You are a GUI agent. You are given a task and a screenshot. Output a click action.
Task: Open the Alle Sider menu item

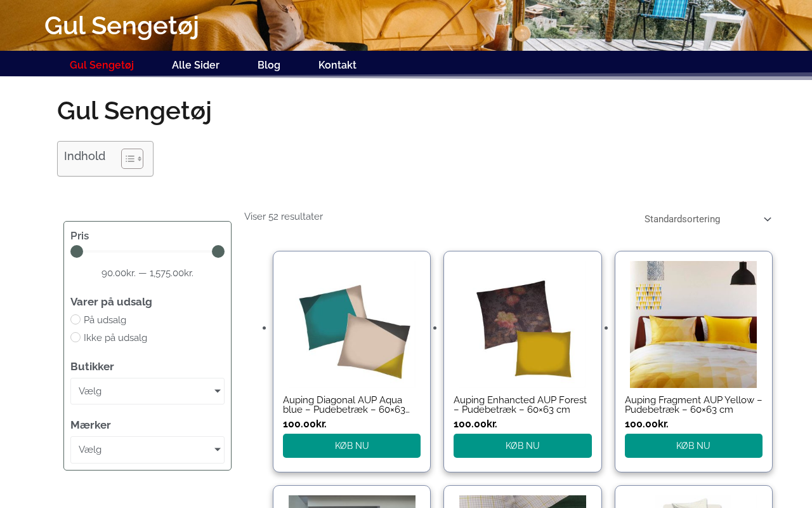[x=195, y=65]
